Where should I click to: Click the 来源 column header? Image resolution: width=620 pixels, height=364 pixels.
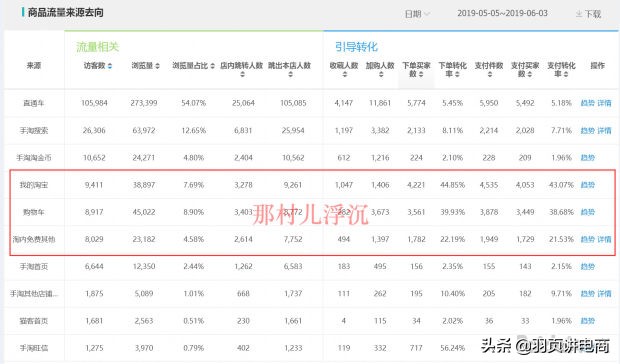tap(34, 66)
